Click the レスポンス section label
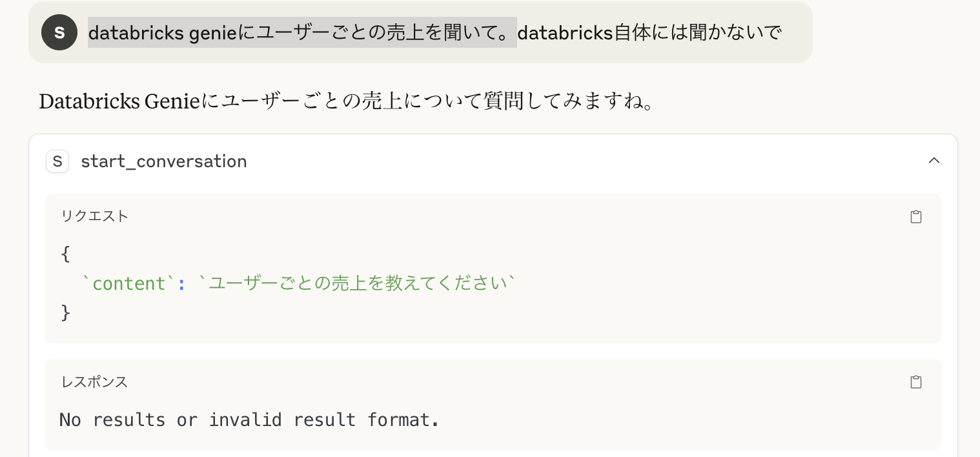The width and height of the screenshot is (980, 457). point(94,382)
